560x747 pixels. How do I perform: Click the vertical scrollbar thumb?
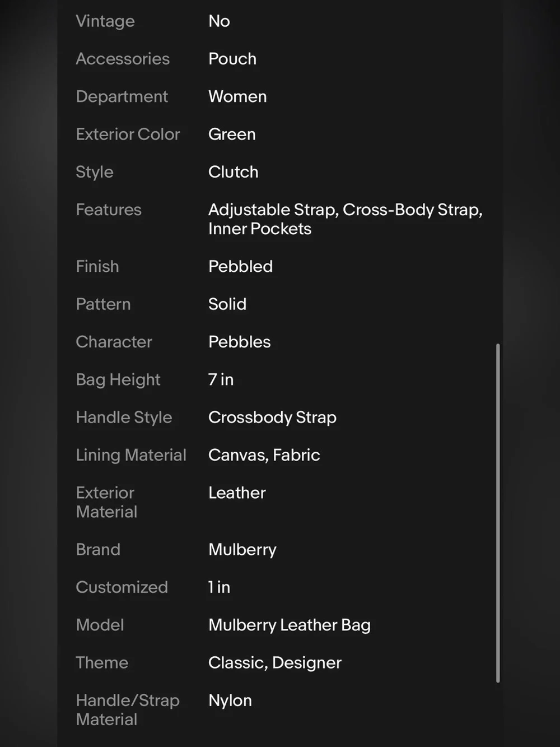tap(497, 513)
